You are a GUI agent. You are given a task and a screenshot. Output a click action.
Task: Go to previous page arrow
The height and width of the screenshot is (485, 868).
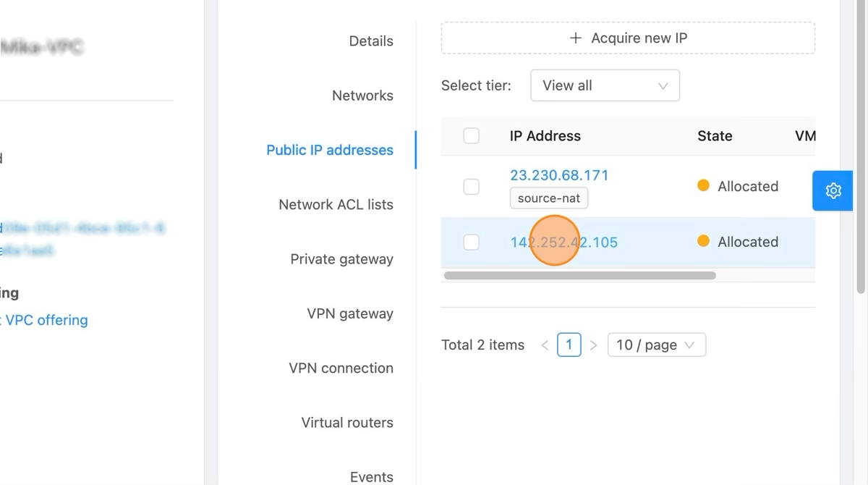(x=545, y=345)
